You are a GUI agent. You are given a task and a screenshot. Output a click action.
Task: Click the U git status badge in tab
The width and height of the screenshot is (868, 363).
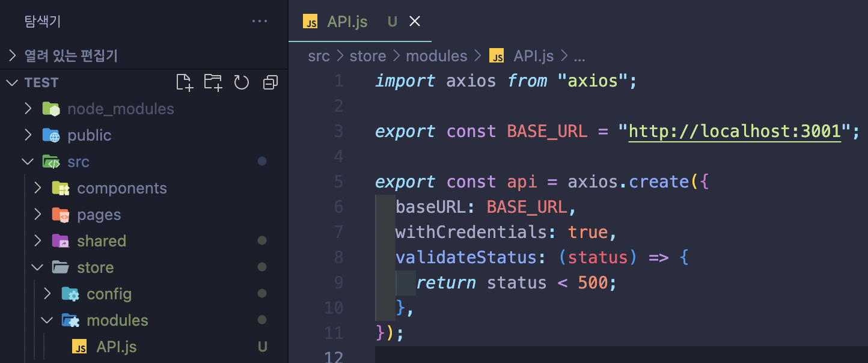pyautogui.click(x=393, y=22)
